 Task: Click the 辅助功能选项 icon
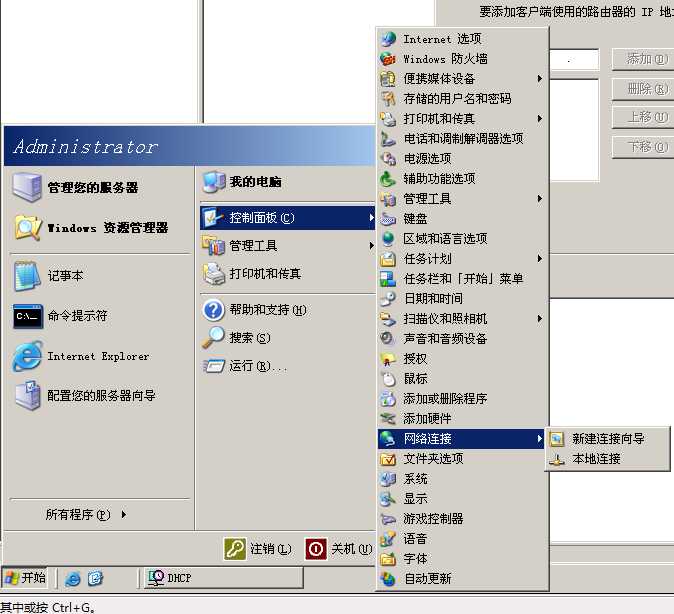coord(388,178)
